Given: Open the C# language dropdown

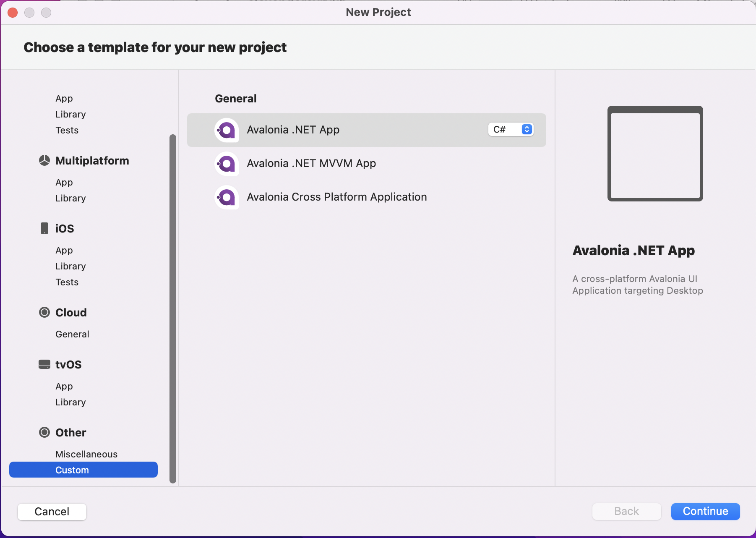Looking at the screenshot, I should [511, 129].
